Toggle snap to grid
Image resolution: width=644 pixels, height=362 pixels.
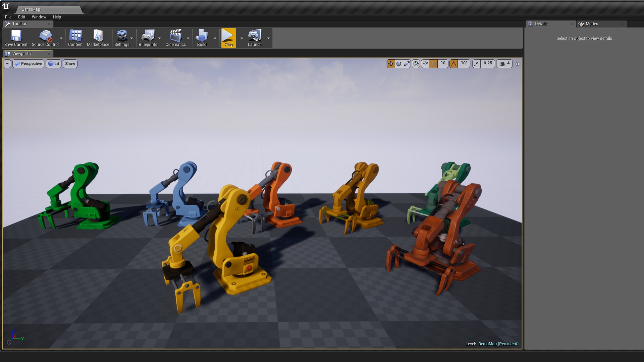[433, 64]
